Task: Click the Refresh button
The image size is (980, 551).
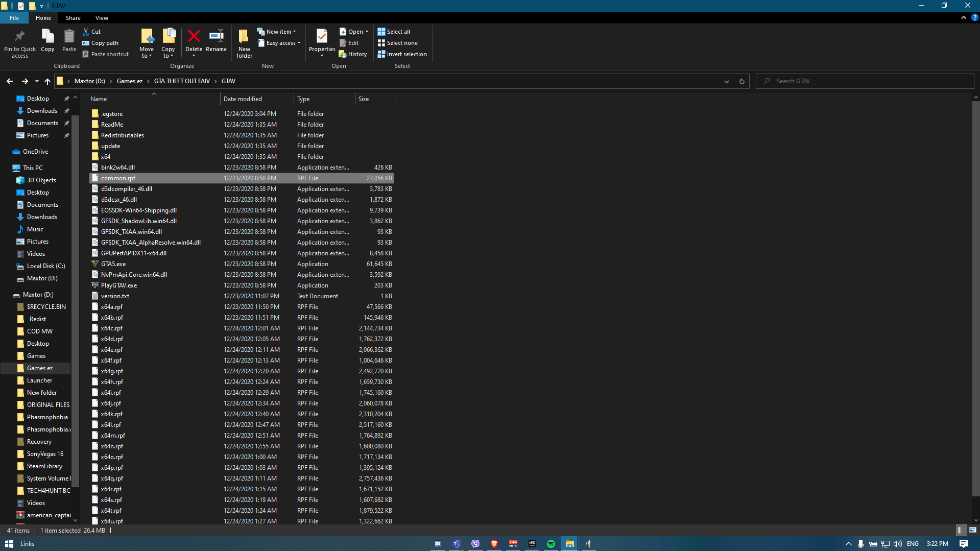Action: (x=742, y=81)
